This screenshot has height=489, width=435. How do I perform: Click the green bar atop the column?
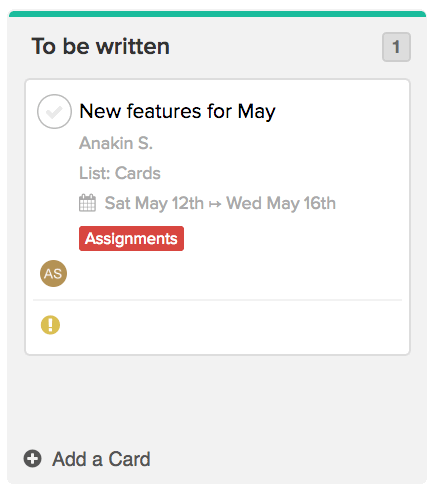click(x=217, y=14)
